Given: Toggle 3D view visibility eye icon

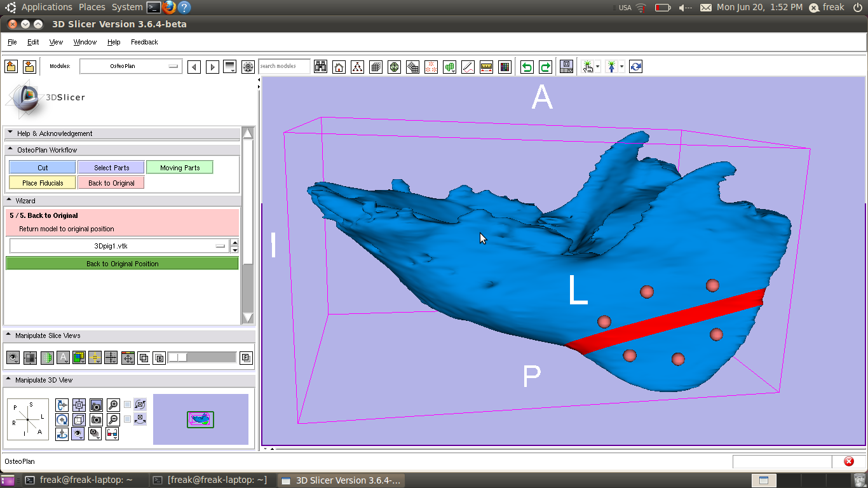Looking at the screenshot, I should [79, 434].
